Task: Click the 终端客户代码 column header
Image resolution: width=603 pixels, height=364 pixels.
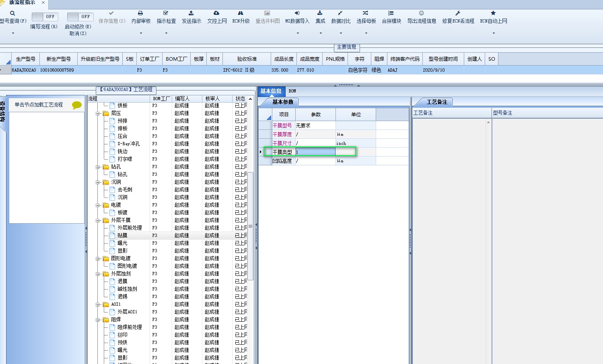Action: [405, 59]
